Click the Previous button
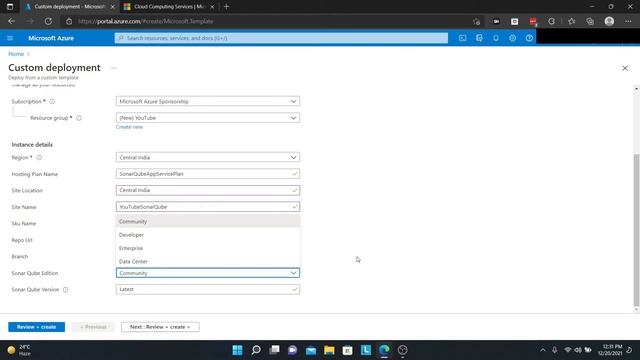This screenshot has height=360, width=640. coord(93,327)
